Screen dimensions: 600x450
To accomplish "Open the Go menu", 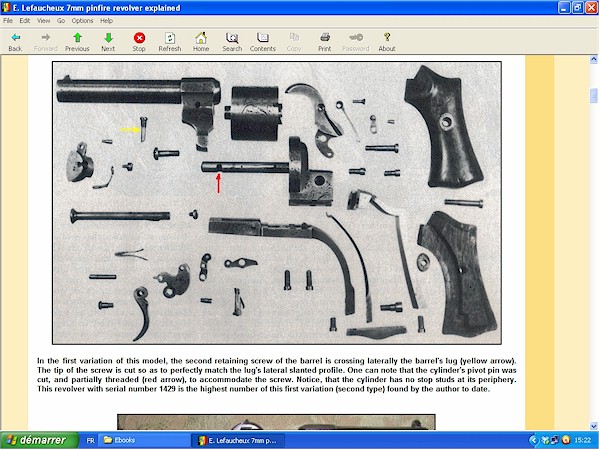I will (61, 21).
